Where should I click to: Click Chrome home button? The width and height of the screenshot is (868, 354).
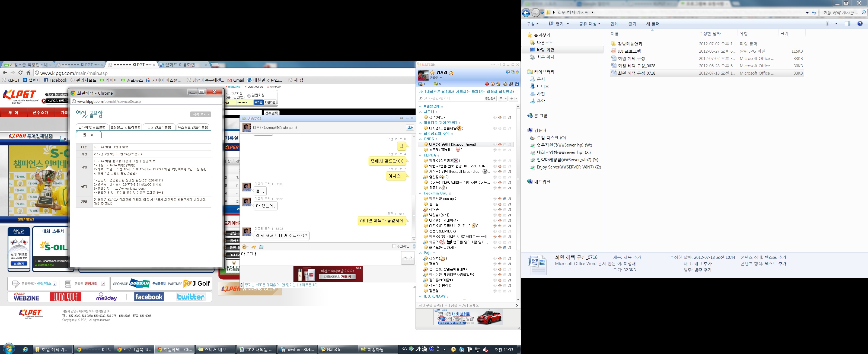28,73
